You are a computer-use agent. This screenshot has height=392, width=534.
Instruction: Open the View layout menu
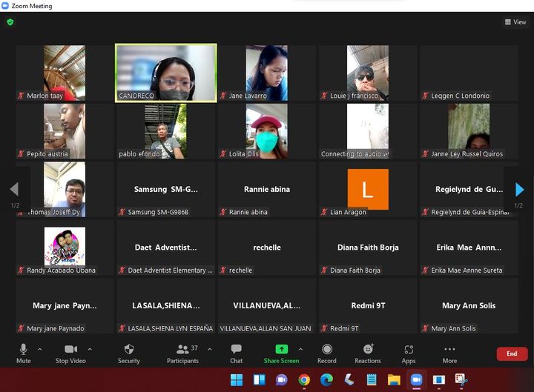coord(515,22)
